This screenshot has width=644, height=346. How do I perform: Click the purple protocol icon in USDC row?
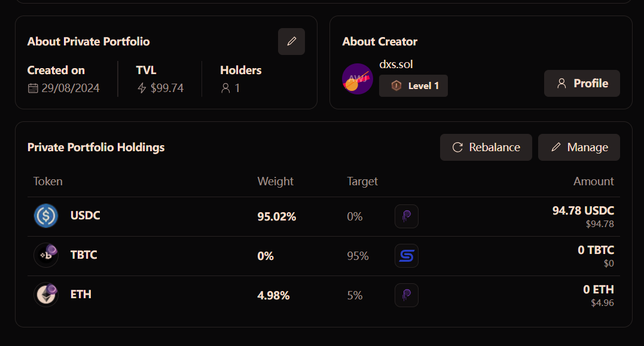click(407, 216)
